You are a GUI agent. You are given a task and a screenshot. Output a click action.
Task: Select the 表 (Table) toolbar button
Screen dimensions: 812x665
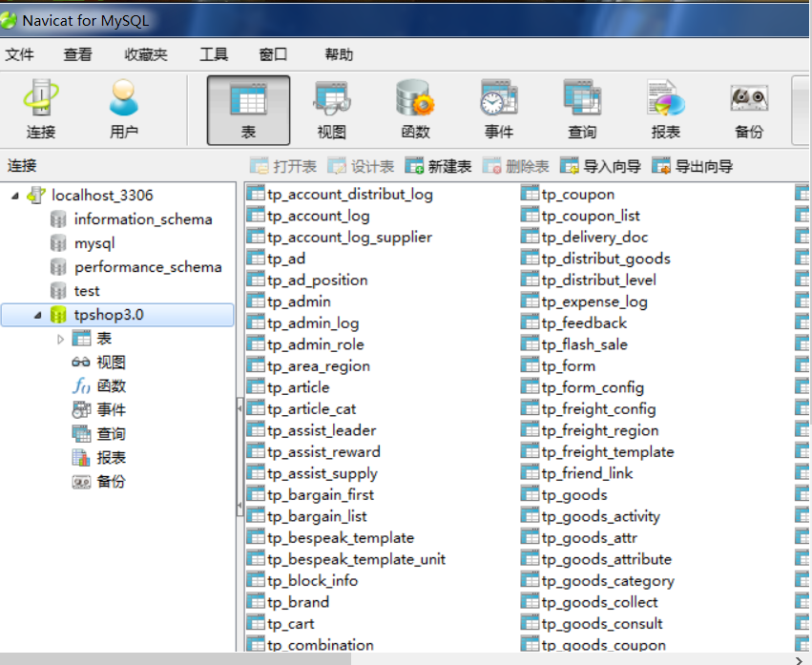coord(249,110)
